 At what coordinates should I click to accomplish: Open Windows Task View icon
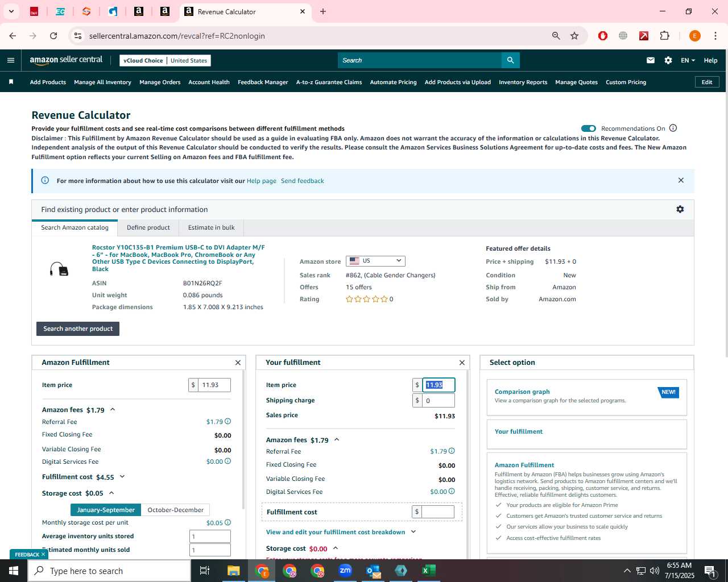point(205,571)
